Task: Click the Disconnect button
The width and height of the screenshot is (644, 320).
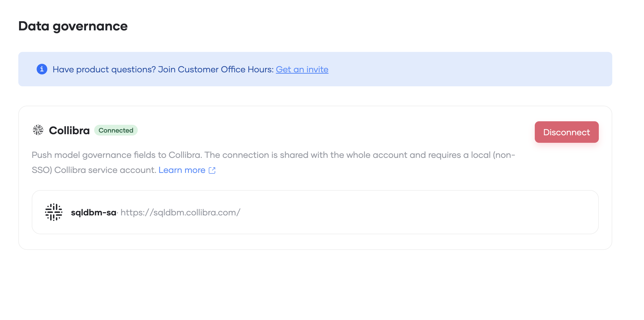Action: coord(567,132)
